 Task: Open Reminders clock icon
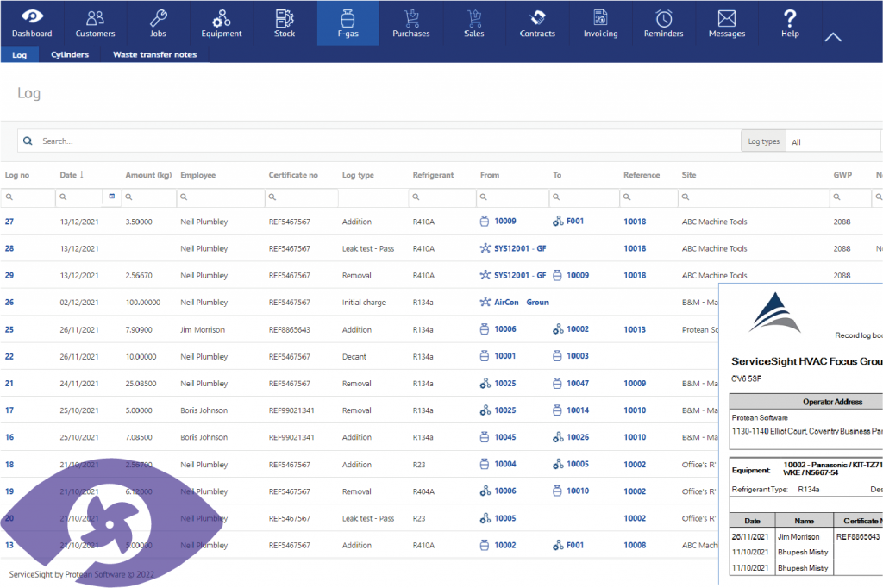pos(664,18)
